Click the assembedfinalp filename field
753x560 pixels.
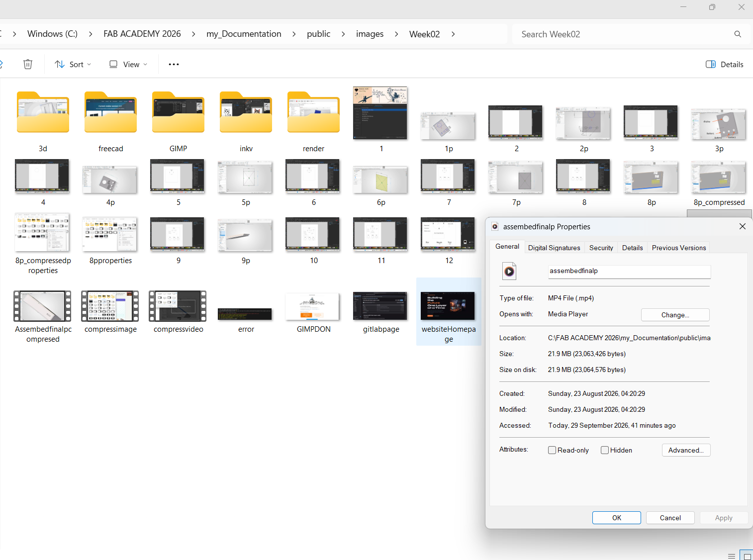tap(629, 271)
